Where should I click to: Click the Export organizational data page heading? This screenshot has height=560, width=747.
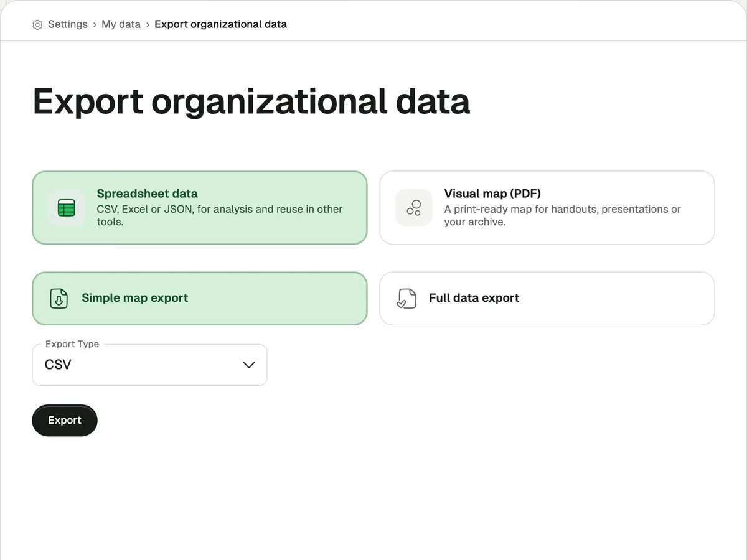[251, 101]
